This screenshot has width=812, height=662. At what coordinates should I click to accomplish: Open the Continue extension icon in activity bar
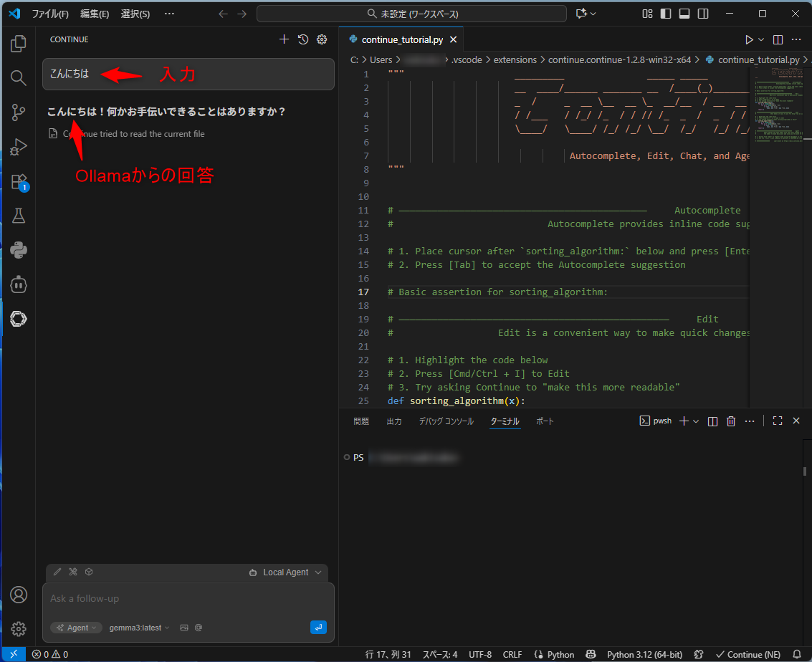click(x=19, y=319)
